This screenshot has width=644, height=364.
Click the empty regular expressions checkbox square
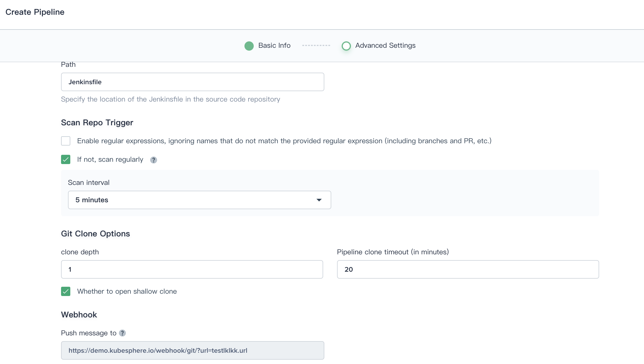66,141
